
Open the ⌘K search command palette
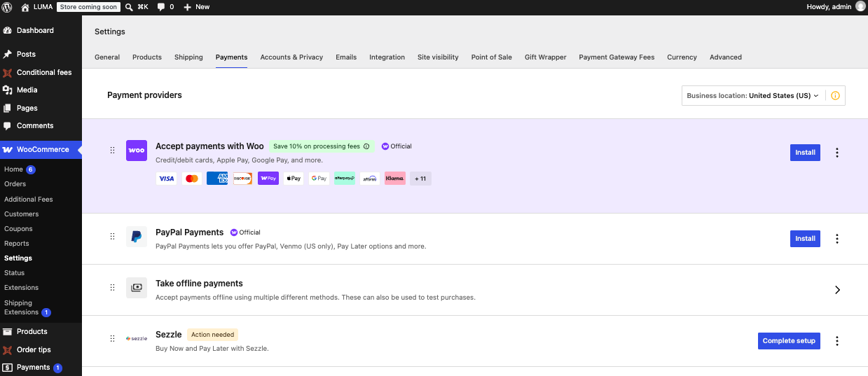[137, 6]
